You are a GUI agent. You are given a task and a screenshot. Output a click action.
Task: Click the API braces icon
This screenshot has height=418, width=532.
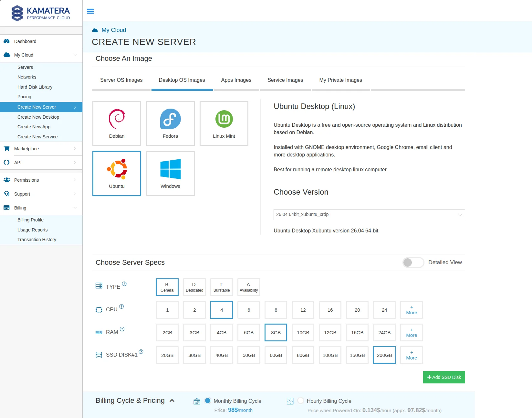click(x=6, y=163)
